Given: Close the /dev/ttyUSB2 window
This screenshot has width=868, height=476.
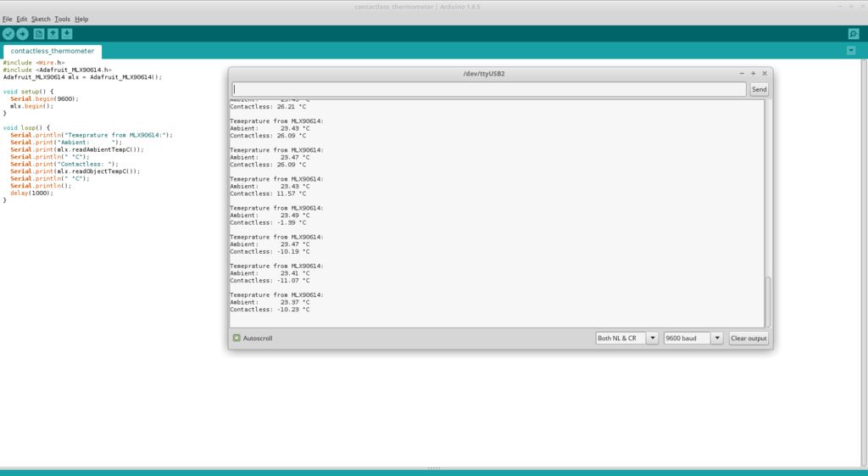Looking at the screenshot, I should pos(765,73).
